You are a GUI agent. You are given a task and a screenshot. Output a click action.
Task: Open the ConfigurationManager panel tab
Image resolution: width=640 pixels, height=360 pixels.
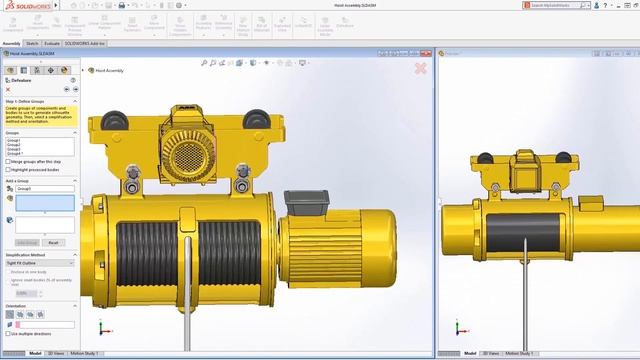[x=37, y=70]
